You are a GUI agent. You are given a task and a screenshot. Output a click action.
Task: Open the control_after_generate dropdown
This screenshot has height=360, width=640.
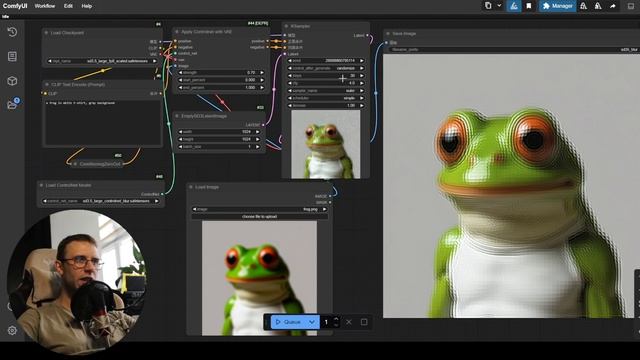[x=326, y=68]
